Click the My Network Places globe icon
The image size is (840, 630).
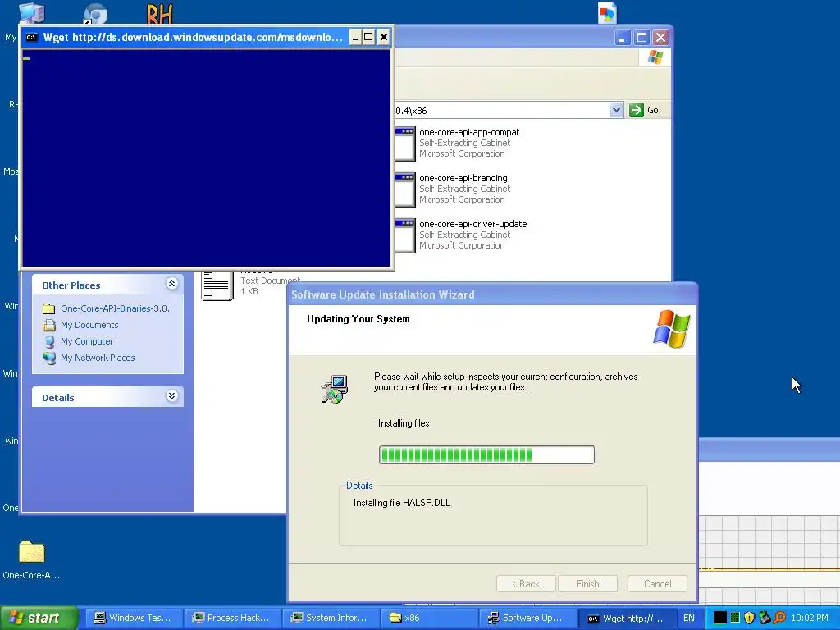tap(49, 358)
